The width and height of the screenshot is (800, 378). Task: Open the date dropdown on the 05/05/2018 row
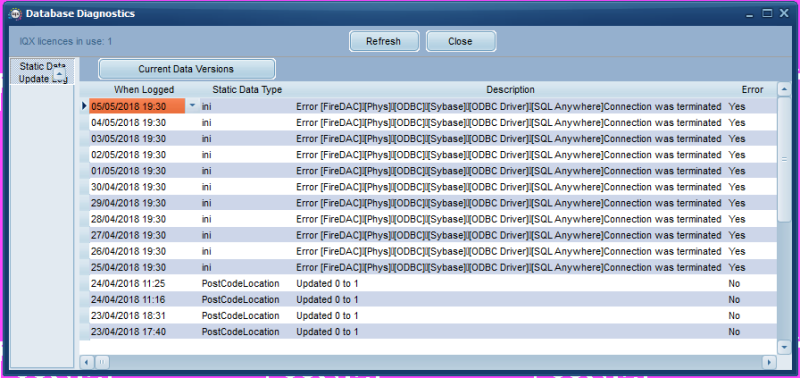(x=192, y=106)
